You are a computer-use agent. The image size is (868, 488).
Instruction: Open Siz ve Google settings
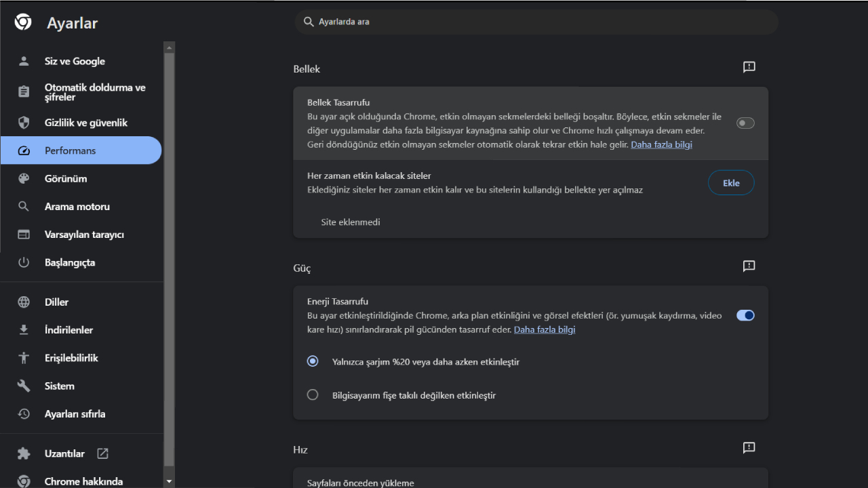pyautogui.click(x=81, y=61)
